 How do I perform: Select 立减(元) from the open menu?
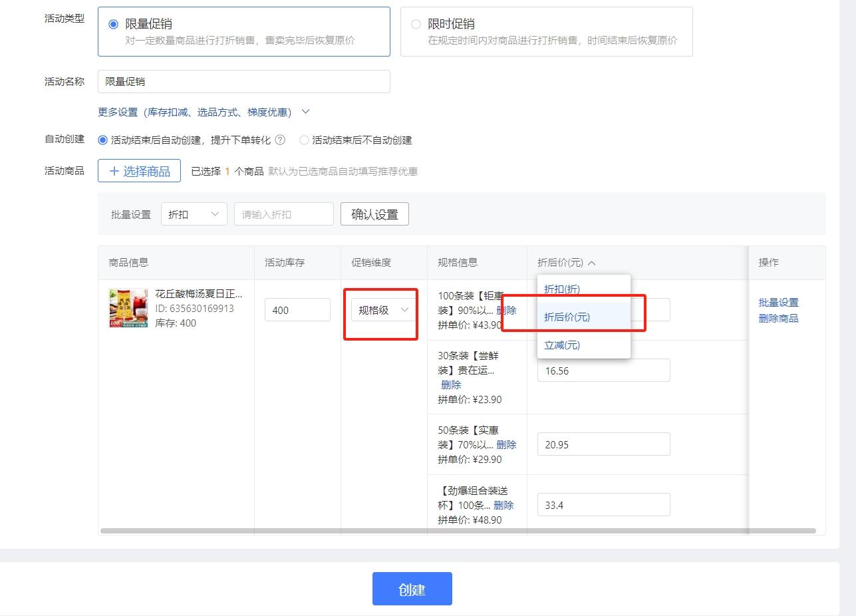[561, 345]
